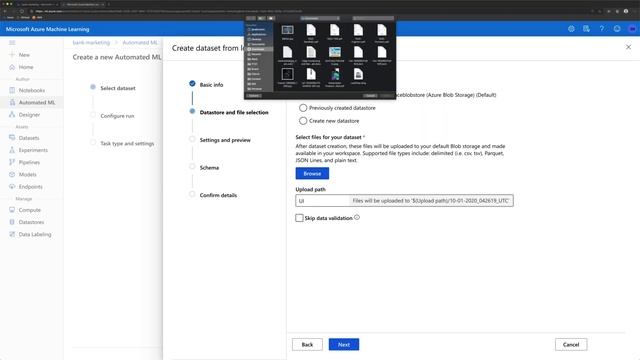This screenshot has width=640, height=360.
Task: Click the Back button
Action: [307, 344]
